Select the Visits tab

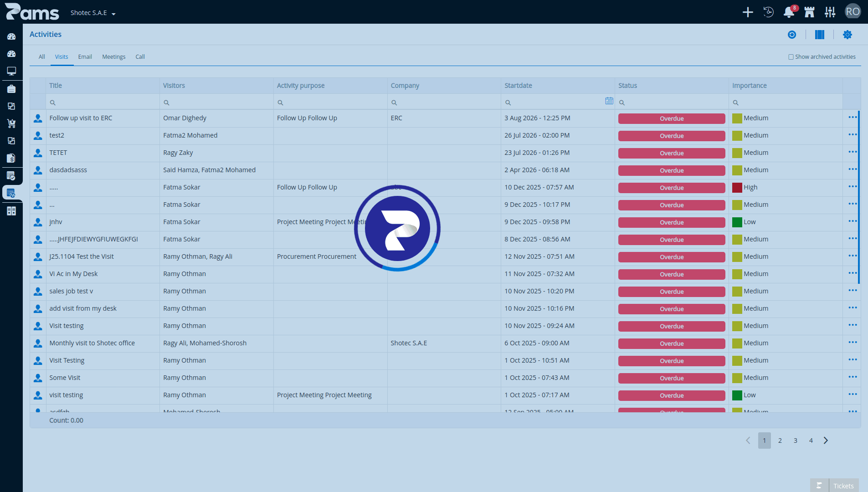click(x=62, y=57)
